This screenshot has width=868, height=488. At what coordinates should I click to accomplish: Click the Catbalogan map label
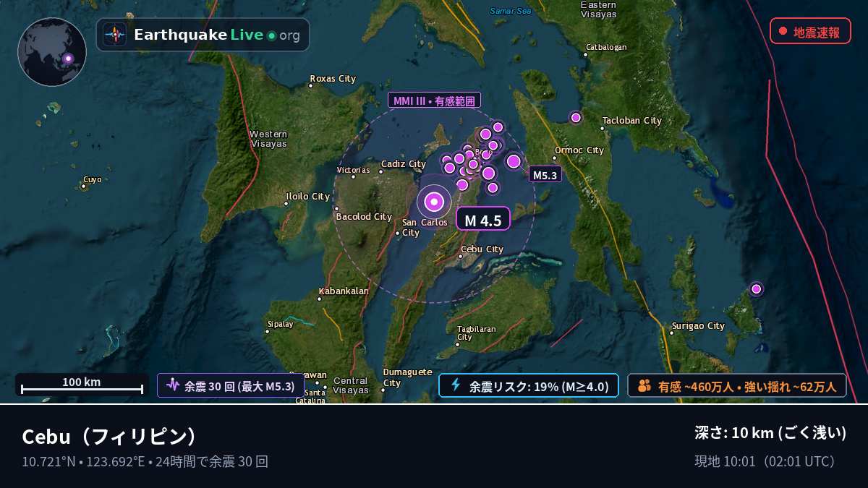606,47
